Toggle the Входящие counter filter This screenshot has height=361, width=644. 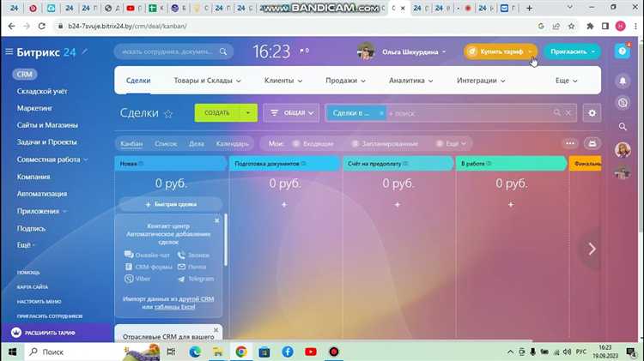[313, 143]
